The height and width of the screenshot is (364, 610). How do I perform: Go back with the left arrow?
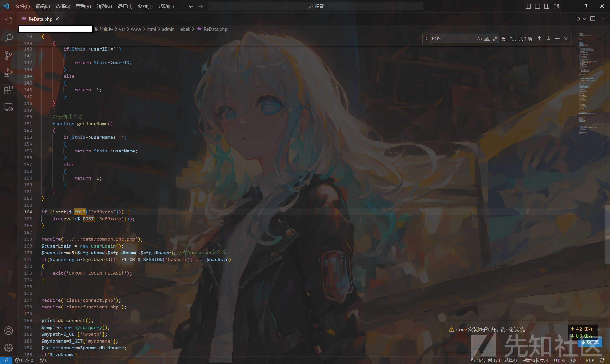pos(191,6)
